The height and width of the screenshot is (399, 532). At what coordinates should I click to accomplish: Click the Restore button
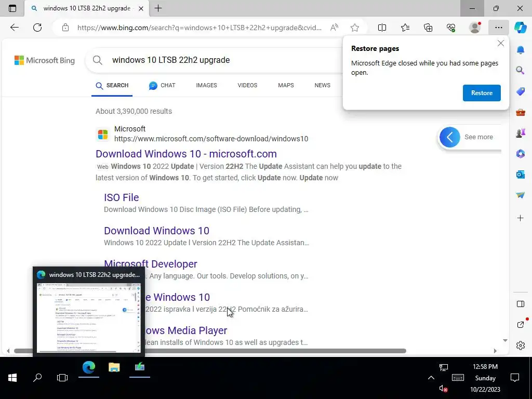click(482, 93)
